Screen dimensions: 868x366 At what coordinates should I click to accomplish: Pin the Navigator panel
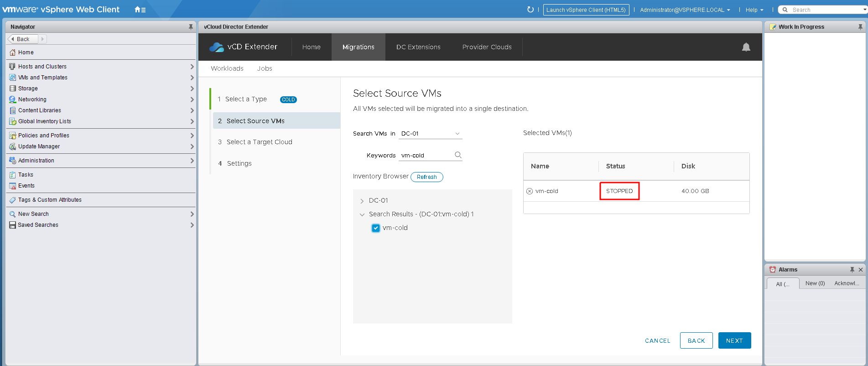pos(191,27)
